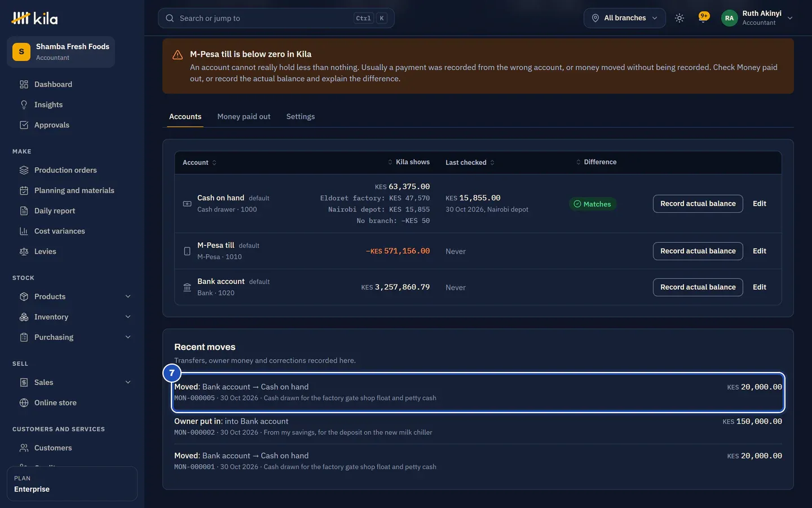Click the warning triangle in M-Pesa alert

[178, 55]
